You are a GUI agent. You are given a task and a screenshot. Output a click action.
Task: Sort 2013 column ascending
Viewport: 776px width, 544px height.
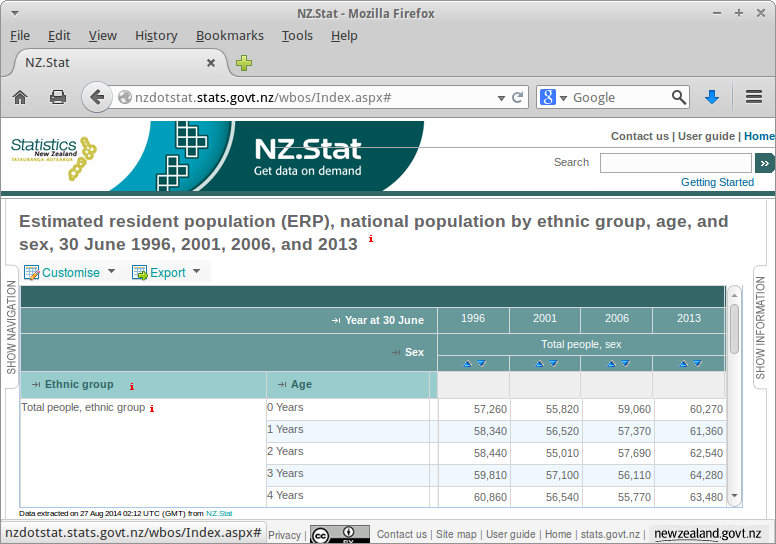point(683,363)
